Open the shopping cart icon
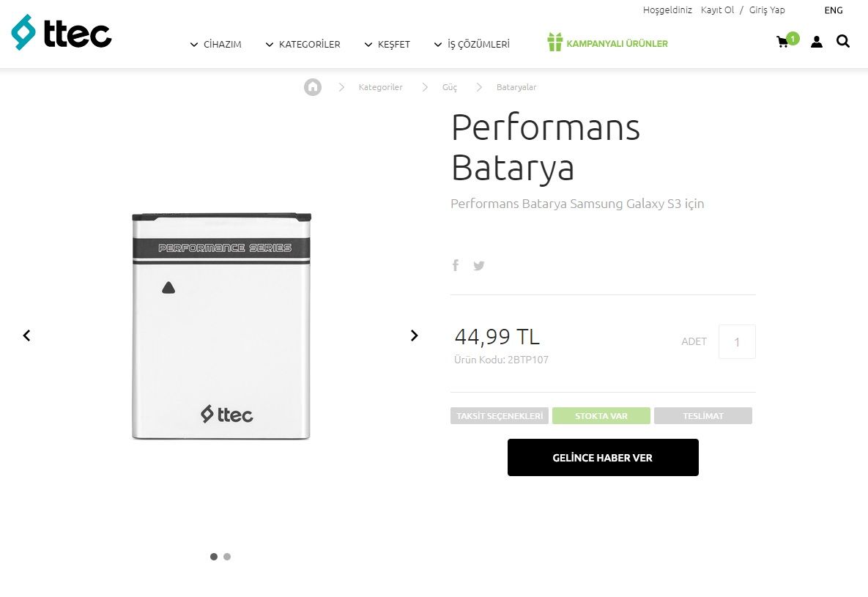868x597 pixels. (x=783, y=42)
